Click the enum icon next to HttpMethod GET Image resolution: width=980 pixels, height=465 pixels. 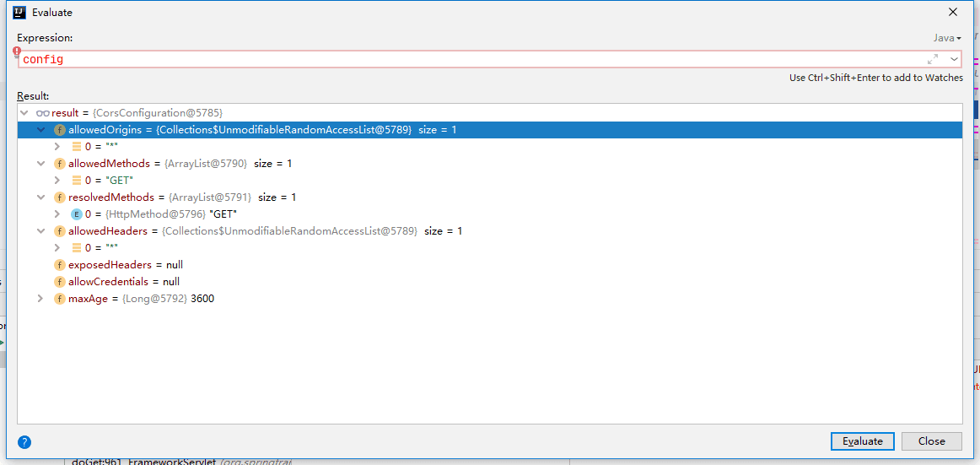(77, 214)
